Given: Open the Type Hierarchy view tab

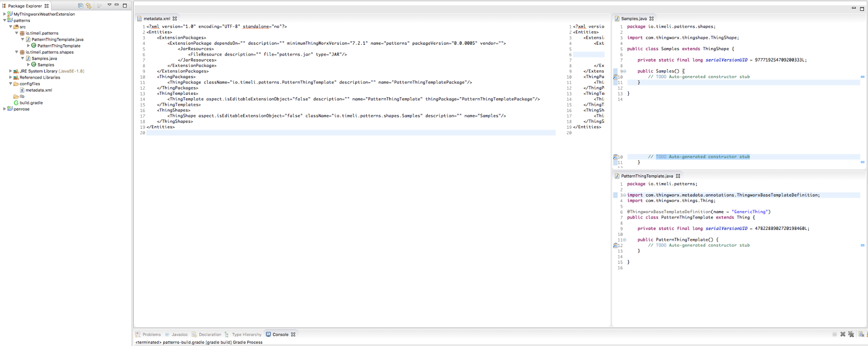Looking at the screenshot, I should pyautogui.click(x=243, y=335).
